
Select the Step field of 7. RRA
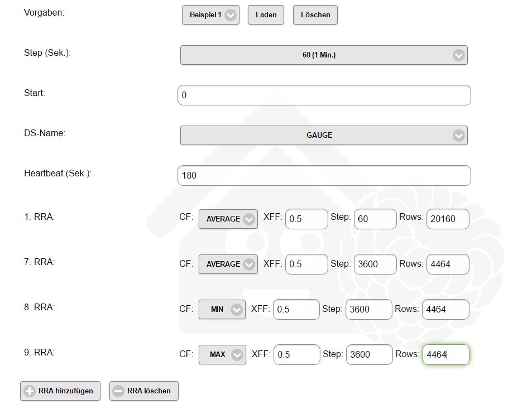tap(375, 264)
